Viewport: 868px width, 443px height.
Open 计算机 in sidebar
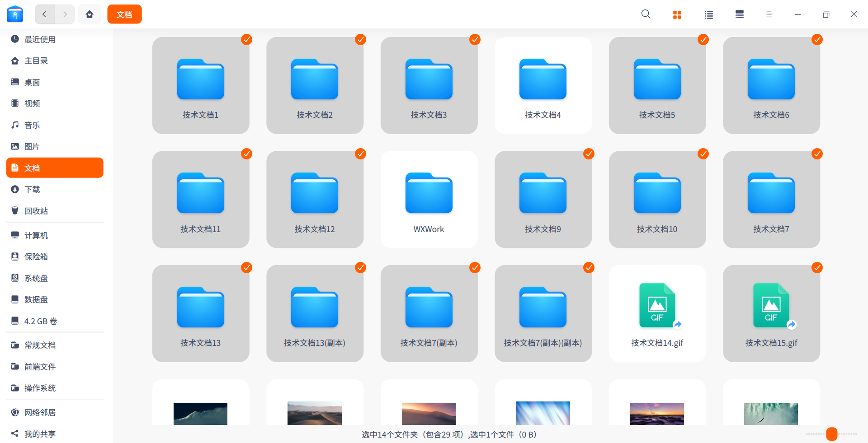tap(55, 235)
